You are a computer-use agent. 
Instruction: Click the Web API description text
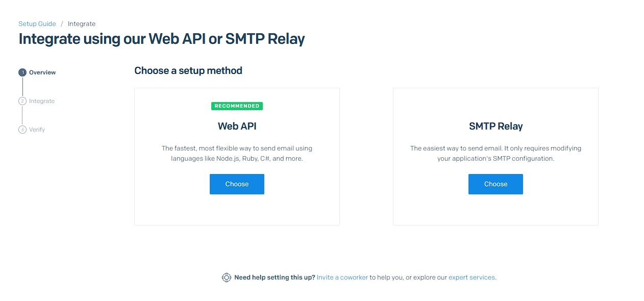click(237, 154)
